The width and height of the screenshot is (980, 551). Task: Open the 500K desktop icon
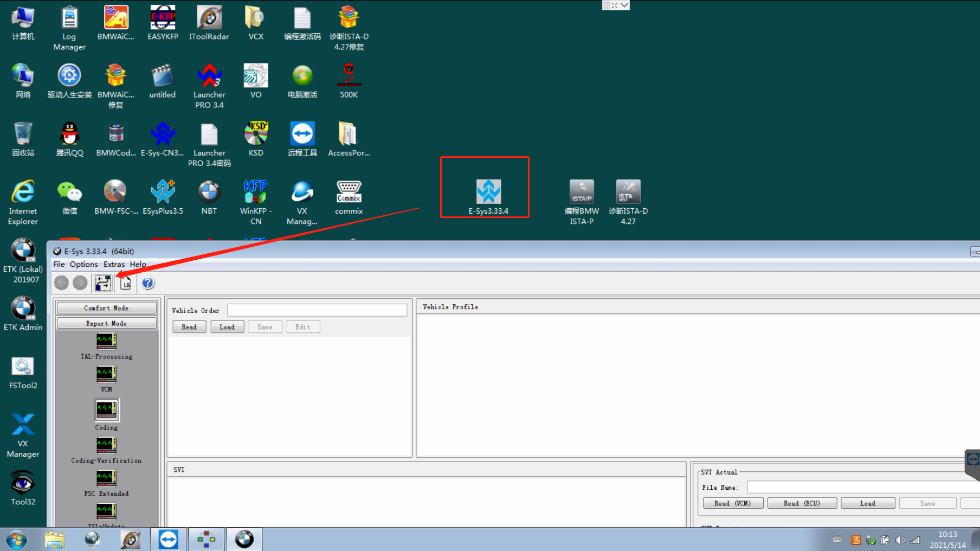(349, 80)
